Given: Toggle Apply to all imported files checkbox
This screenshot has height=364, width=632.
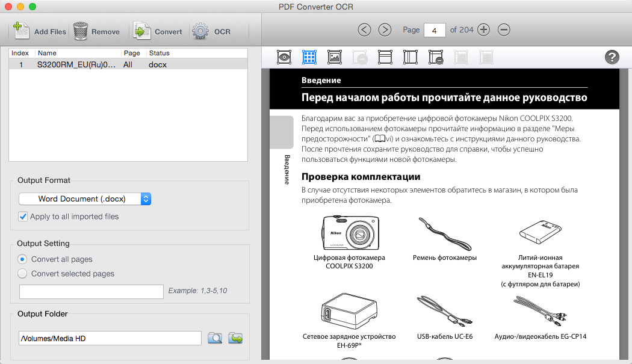Looking at the screenshot, I should pyautogui.click(x=23, y=217).
